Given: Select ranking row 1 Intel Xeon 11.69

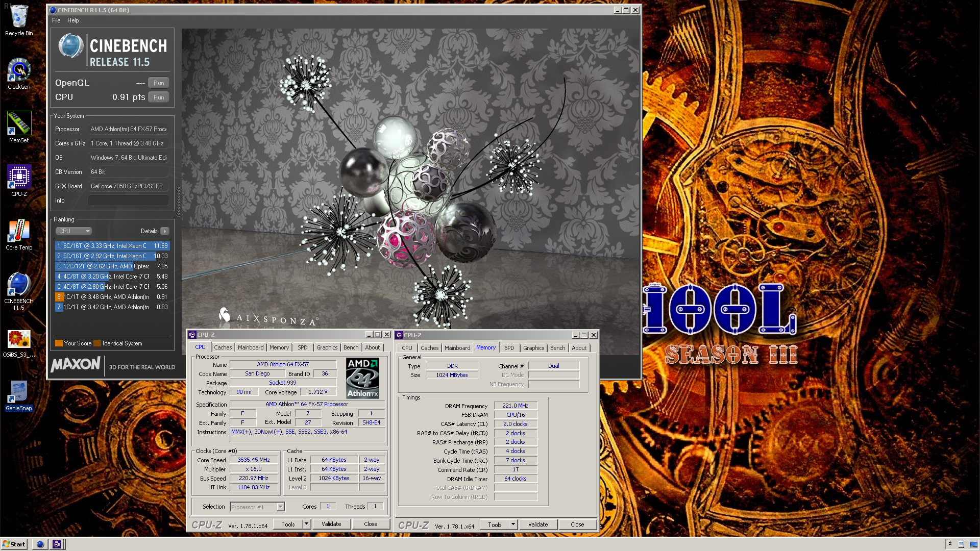Looking at the screenshot, I should pyautogui.click(x=112, y=246).
